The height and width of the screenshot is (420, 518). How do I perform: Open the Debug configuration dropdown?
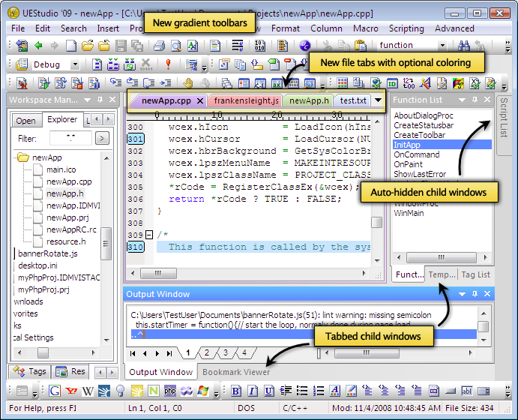(75, 64)
